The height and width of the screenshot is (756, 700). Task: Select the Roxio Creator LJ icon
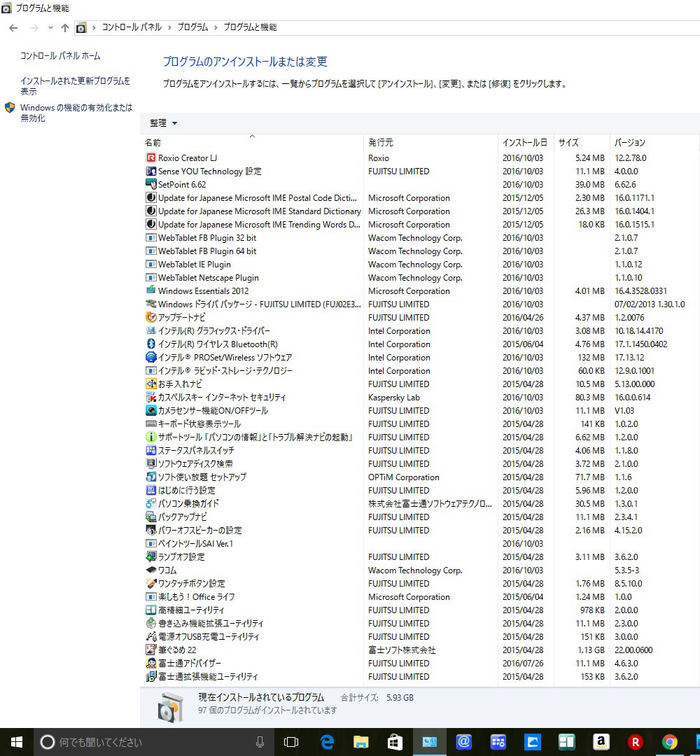tap(151, 157)
